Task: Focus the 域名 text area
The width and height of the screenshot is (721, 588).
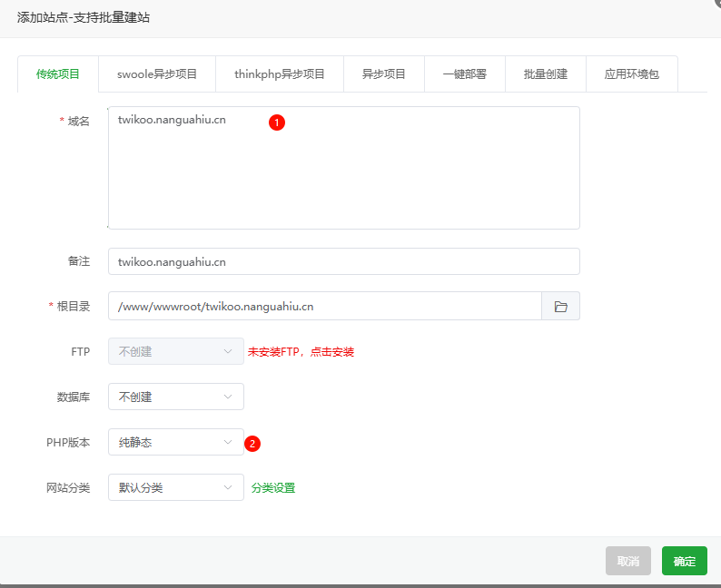Action: 343,172
